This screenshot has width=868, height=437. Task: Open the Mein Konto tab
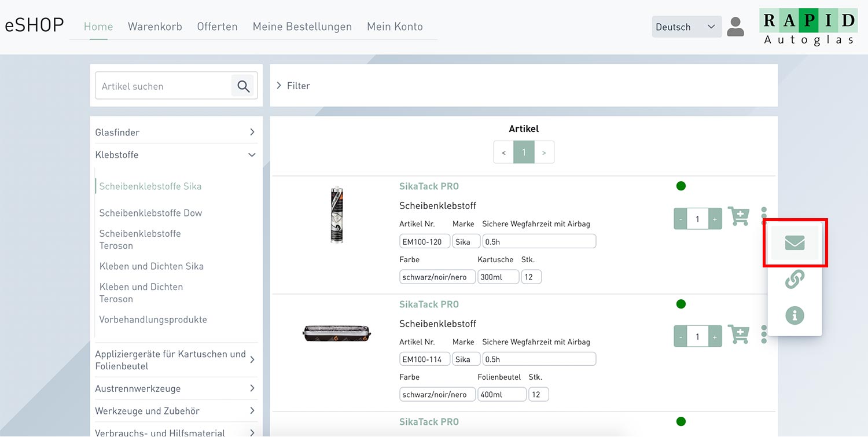[x=395, y=27]
